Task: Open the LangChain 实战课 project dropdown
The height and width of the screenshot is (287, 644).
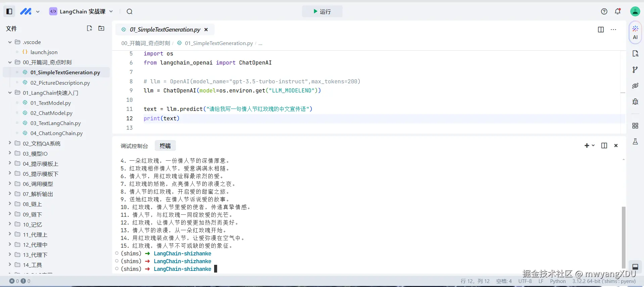Action: 81,11
